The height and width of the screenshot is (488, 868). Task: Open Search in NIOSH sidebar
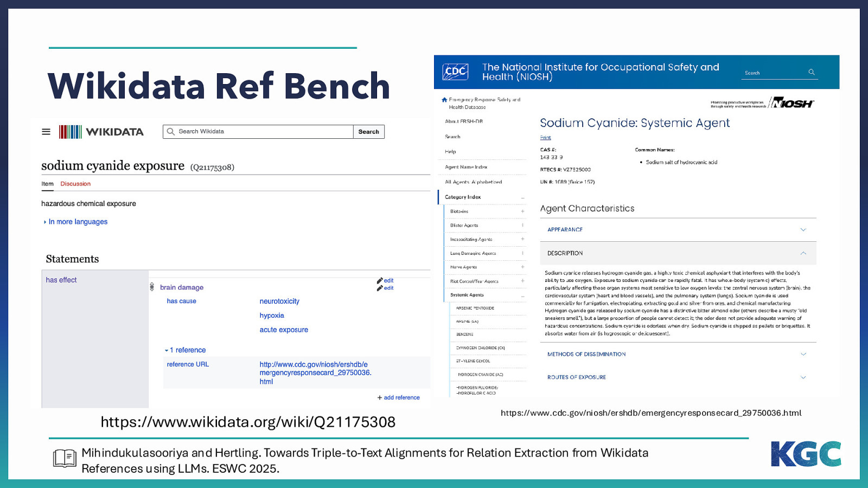(452, 137)
